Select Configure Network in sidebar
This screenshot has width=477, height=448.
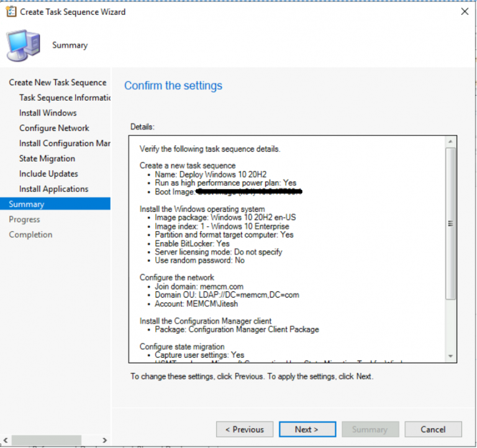54,128
